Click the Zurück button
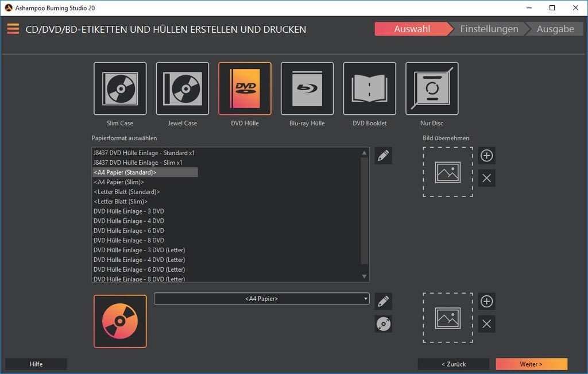 point(454,364)
